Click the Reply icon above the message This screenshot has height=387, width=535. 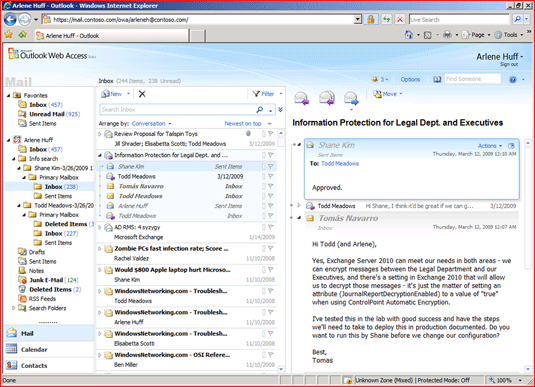click(x=302, y=99)
